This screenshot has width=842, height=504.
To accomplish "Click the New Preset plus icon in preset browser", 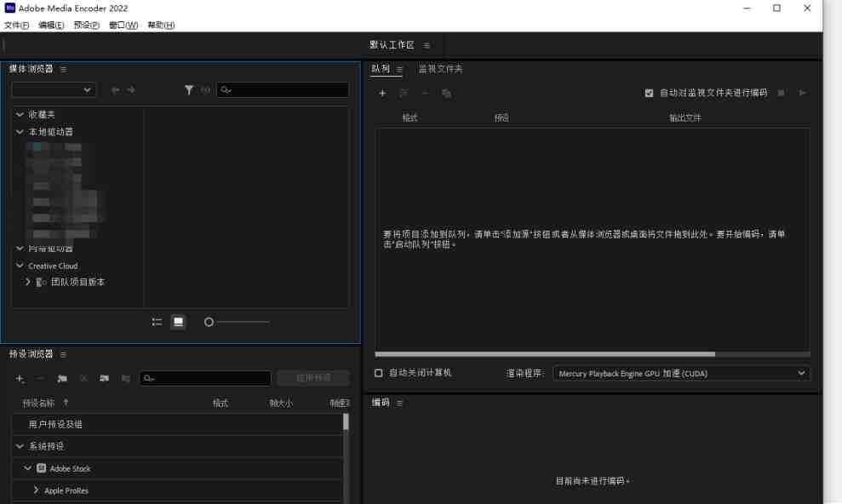I will [x=19, y=378].
